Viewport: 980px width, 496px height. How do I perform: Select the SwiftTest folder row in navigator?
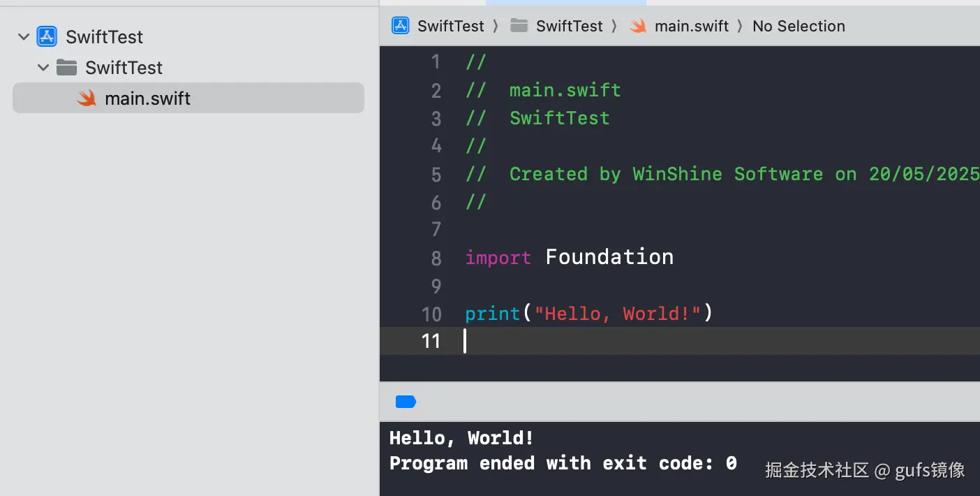(188, 68)
